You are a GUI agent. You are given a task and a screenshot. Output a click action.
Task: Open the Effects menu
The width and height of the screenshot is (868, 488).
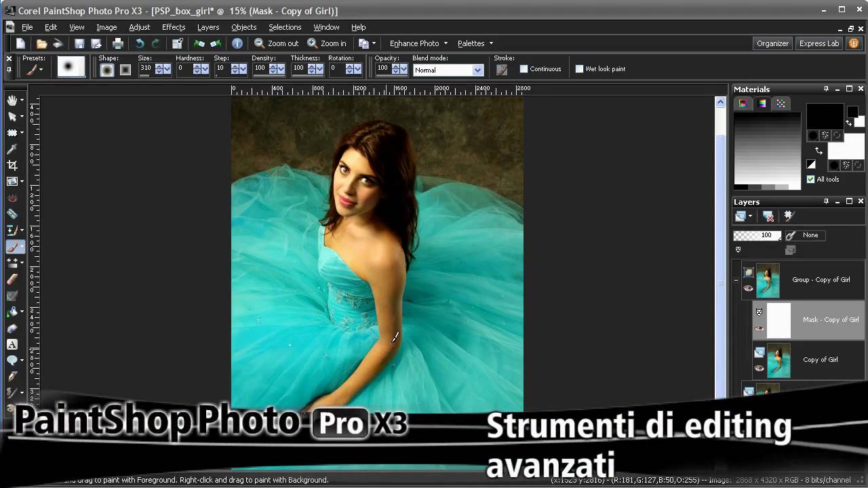point(174,27)
